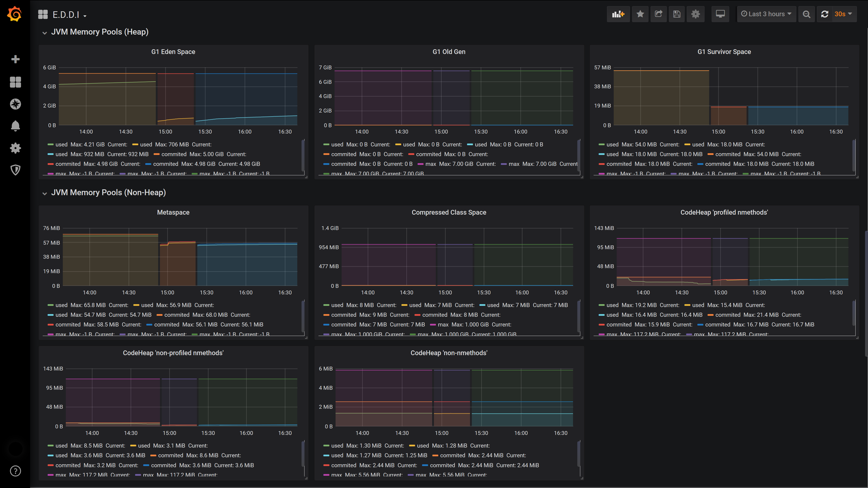Image resolution: width=868 pixels, height=488 pixels.
Task: Collapse the JVM Memory Pools (Non-Heap) row
Action: point(108,193)
